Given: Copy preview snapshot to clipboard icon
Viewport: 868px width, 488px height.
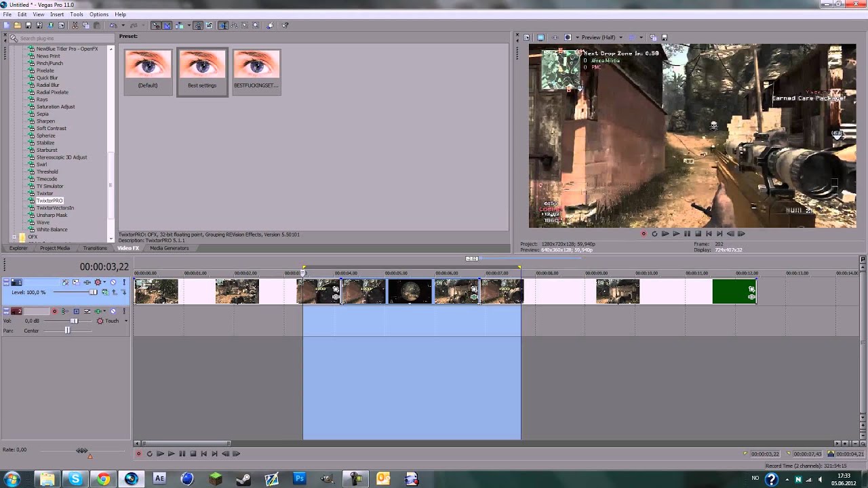Looking at the screenshot, I should [x=653, y=37].
